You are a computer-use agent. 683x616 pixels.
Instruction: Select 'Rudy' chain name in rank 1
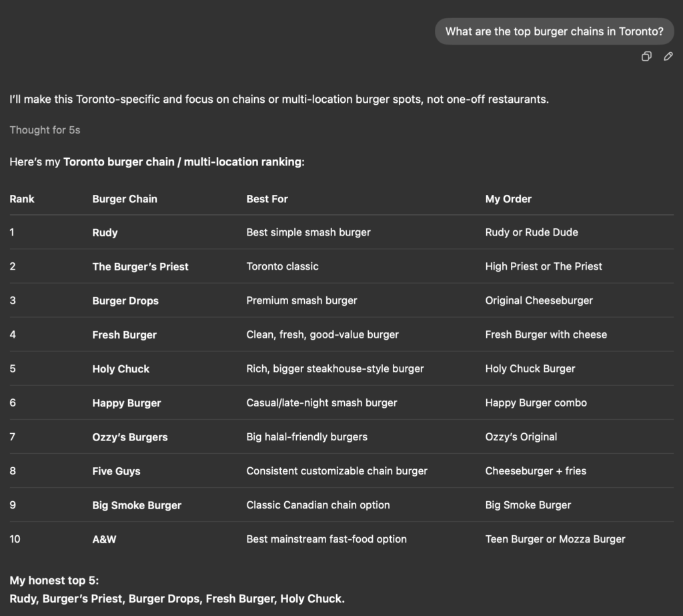click(105, 232)
